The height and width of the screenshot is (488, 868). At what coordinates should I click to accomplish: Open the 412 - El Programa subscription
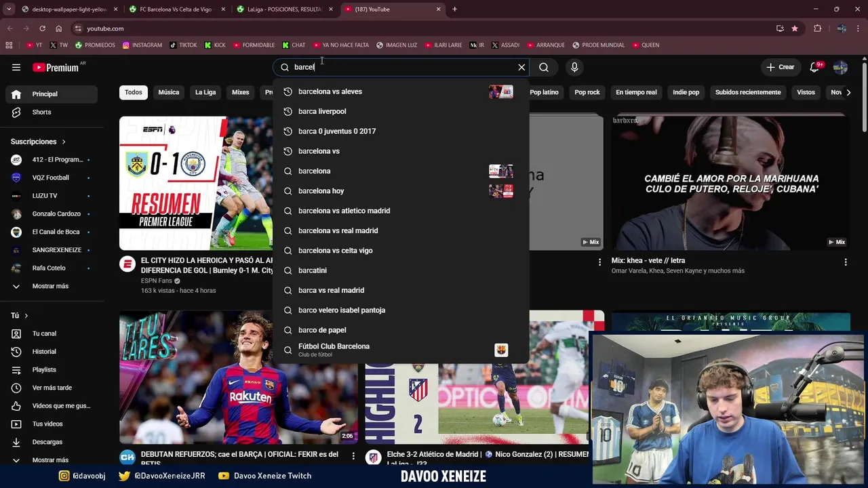(52, 159)
